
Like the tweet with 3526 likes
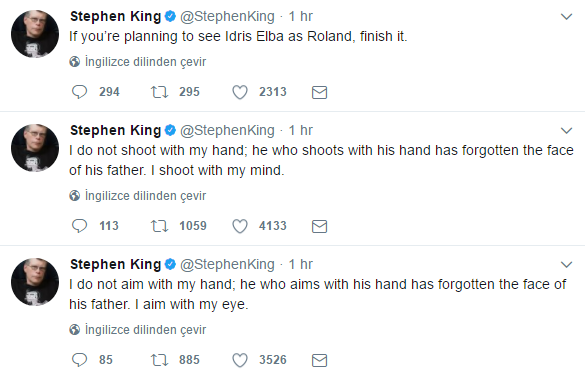(240, 360)
